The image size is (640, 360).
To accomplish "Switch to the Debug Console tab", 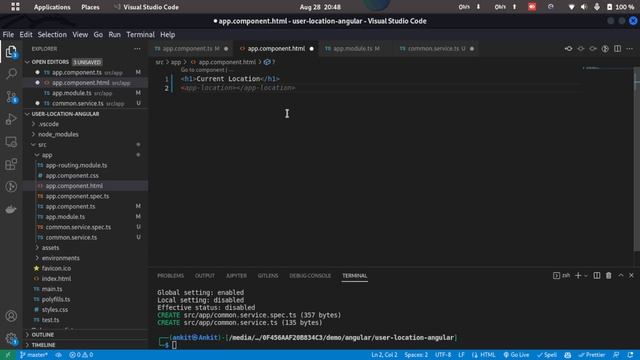I will (x=310, y=276).
